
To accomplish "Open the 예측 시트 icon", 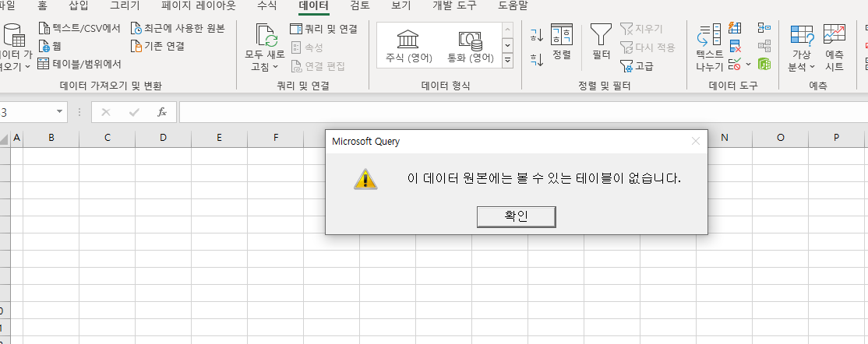I will coord(834,35).
